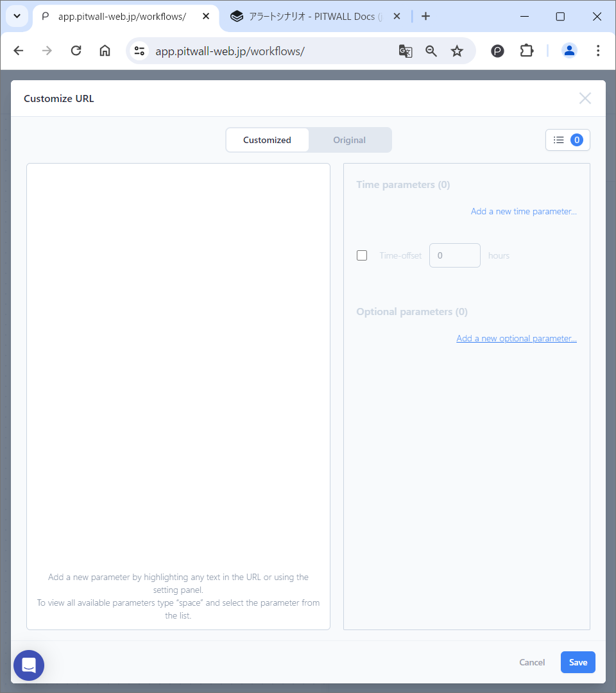The width and height of the screenshot is (616, 693).
Task: Click the hours value input field
Action: [x=454, y=255]
